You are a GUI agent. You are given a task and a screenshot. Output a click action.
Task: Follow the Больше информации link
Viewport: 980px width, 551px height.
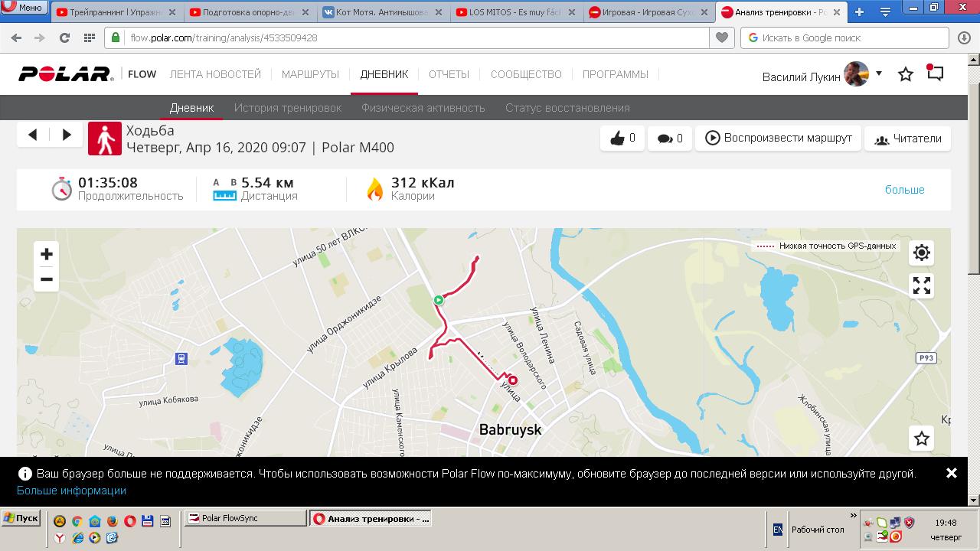[x=71, y=491]
